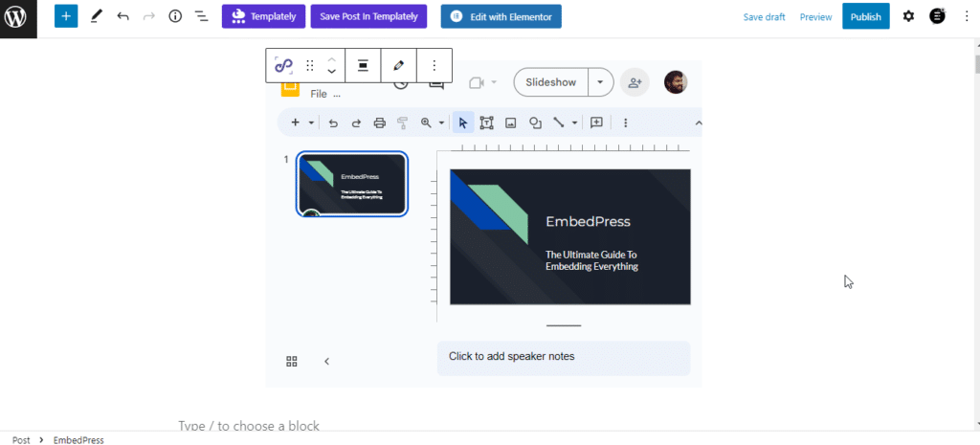Viewport: 980px width, 445px height.
Task: Click the share add-person icon
Action: [635, 82]
